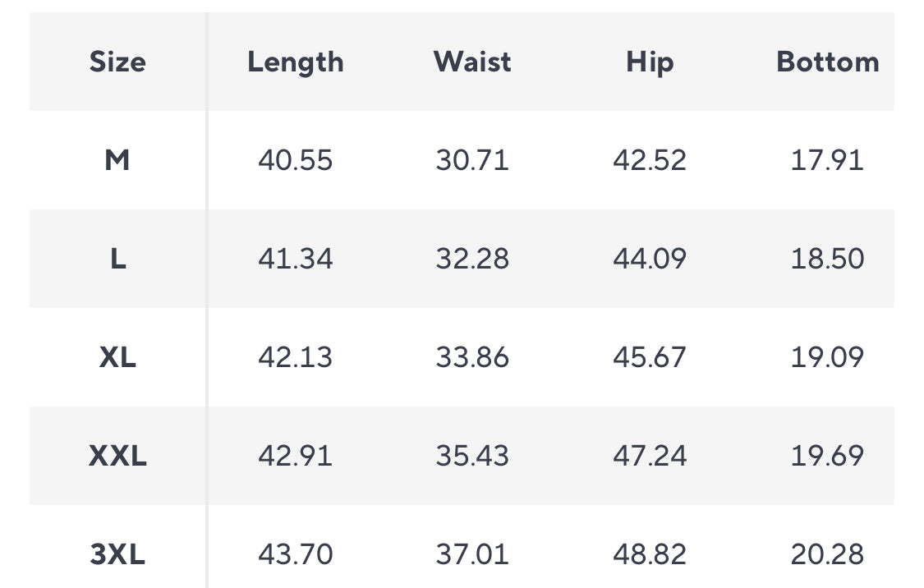The height and width of the screenshot is (588, 924).
Task: Click the 35.43 waist value for XXL
Action: (x=472, y=456)
